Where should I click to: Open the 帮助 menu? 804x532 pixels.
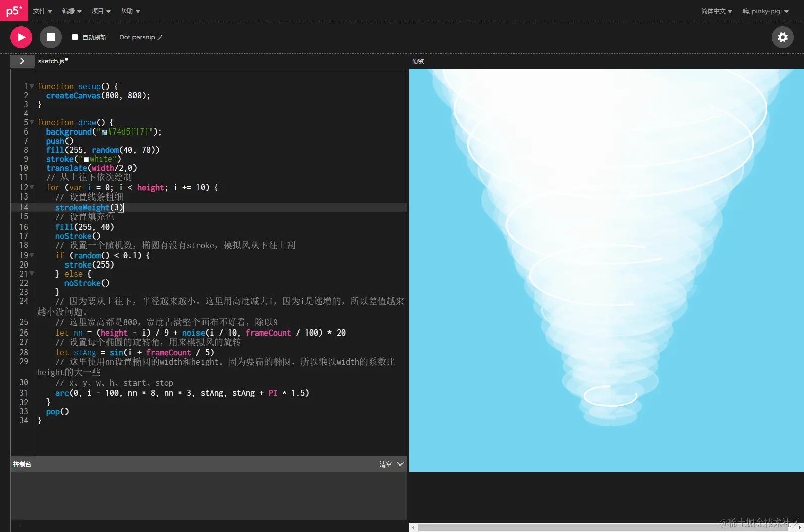[x=130, y=11]
